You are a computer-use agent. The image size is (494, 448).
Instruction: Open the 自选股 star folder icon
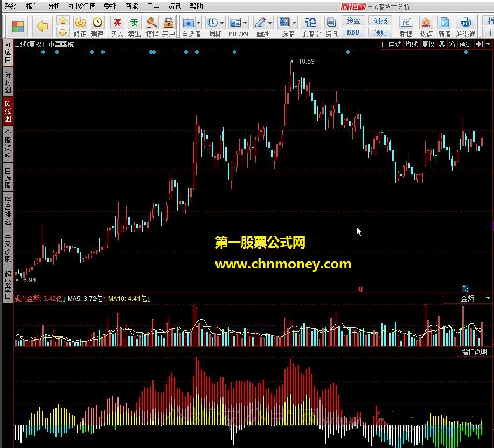[189, 23]
